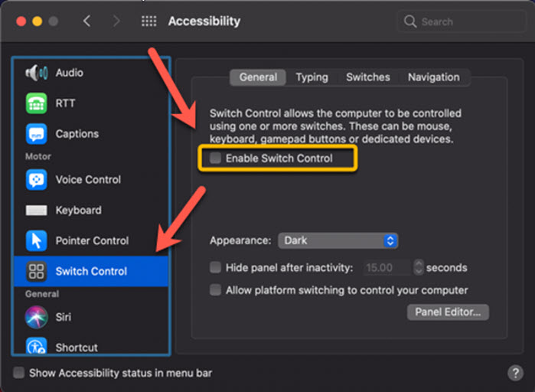Toggle Hide panel after inactivity checkbox
Image resolution: width=535 pixels, height=392 pixels.
[x=215, y=267]
